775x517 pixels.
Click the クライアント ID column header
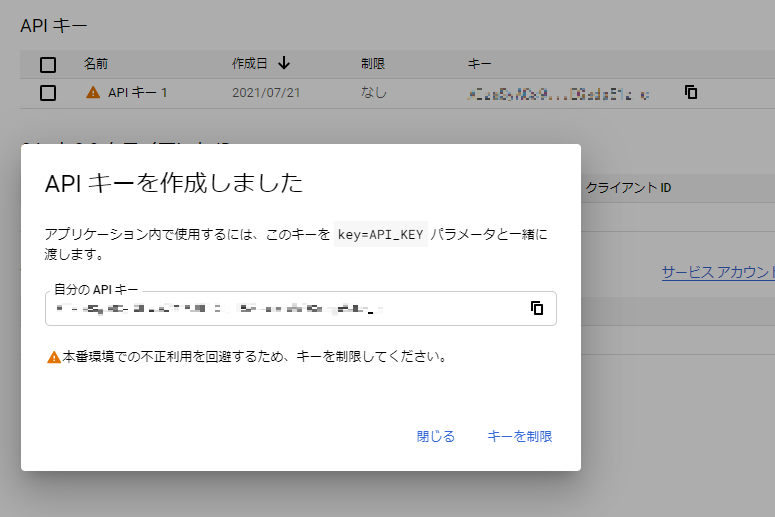tap(627, 187)
